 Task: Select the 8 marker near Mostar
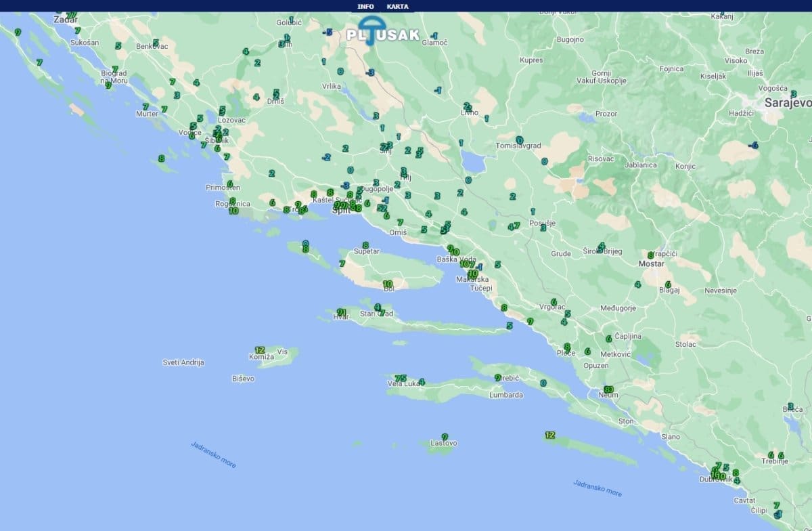point(651,255)
